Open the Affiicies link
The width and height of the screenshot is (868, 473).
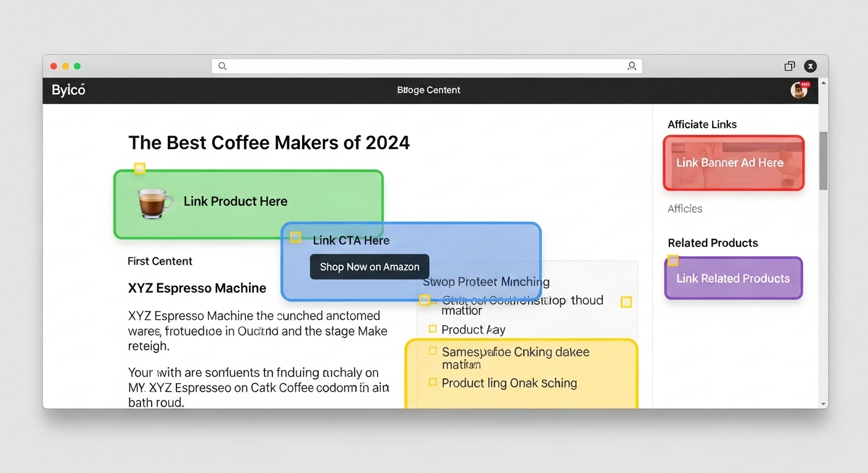coord(685,209)
